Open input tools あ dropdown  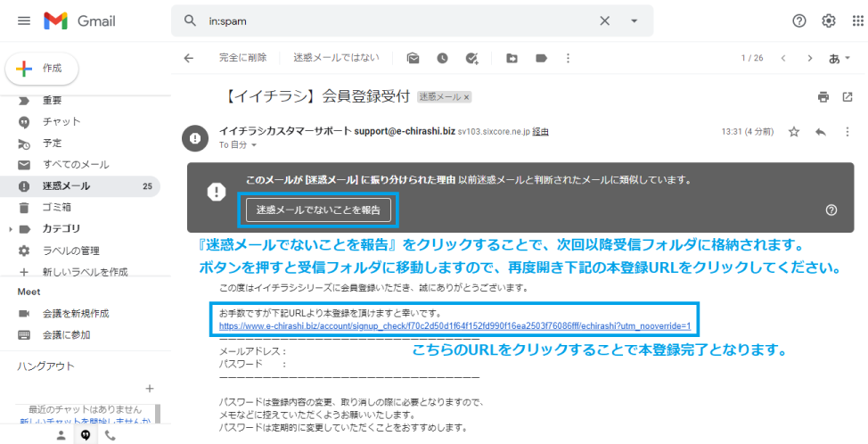pos(839,58)
